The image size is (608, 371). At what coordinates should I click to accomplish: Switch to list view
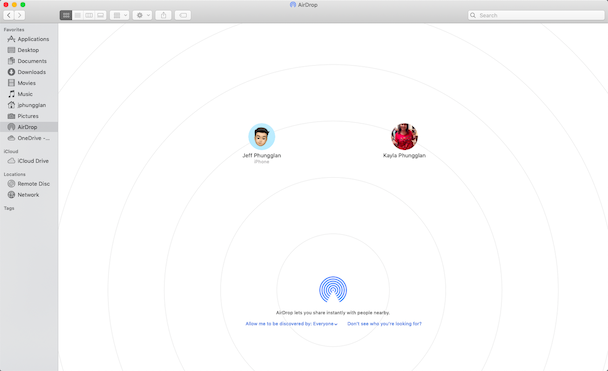click(x=78, y=15)
